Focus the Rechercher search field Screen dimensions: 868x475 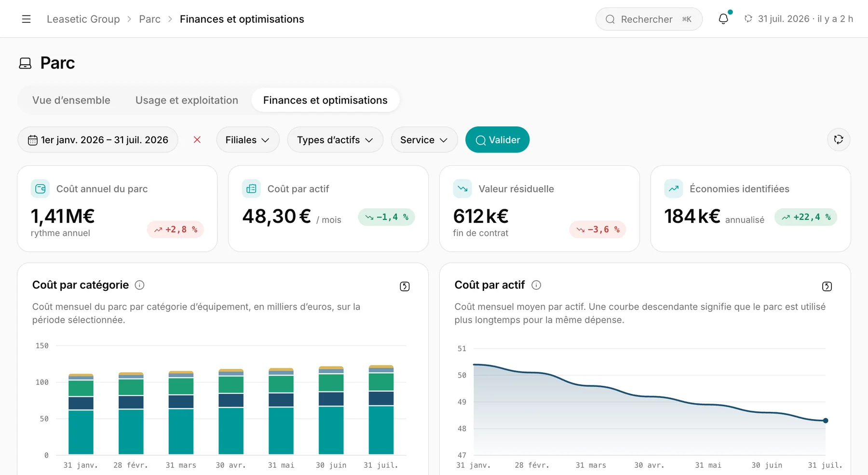pos(649,19)
